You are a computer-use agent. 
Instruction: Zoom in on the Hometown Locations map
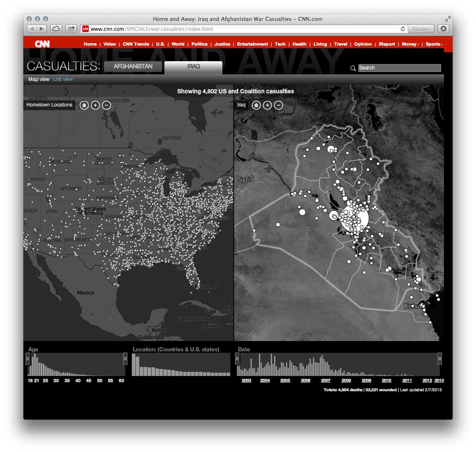pos(95,105)
